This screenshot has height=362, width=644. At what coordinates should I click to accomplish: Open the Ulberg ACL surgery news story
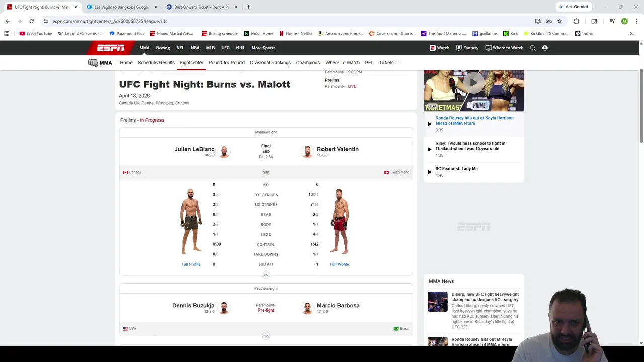(x=485, y=297)
